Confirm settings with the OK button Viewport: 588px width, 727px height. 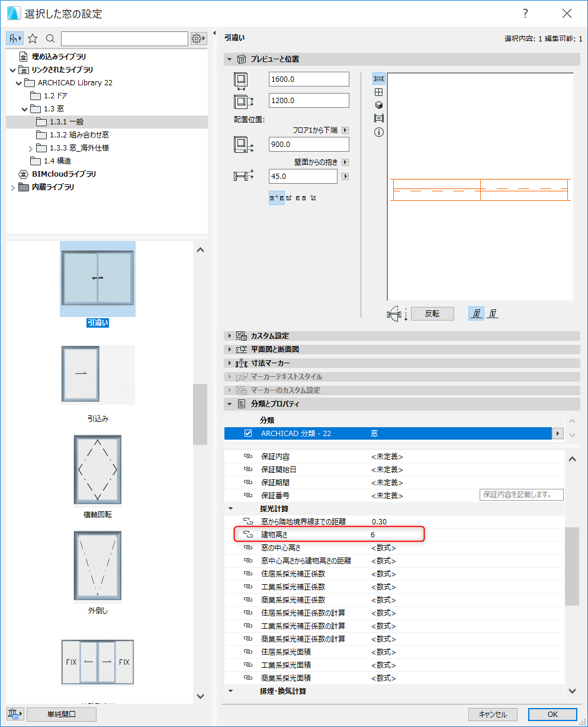(552, 715)
